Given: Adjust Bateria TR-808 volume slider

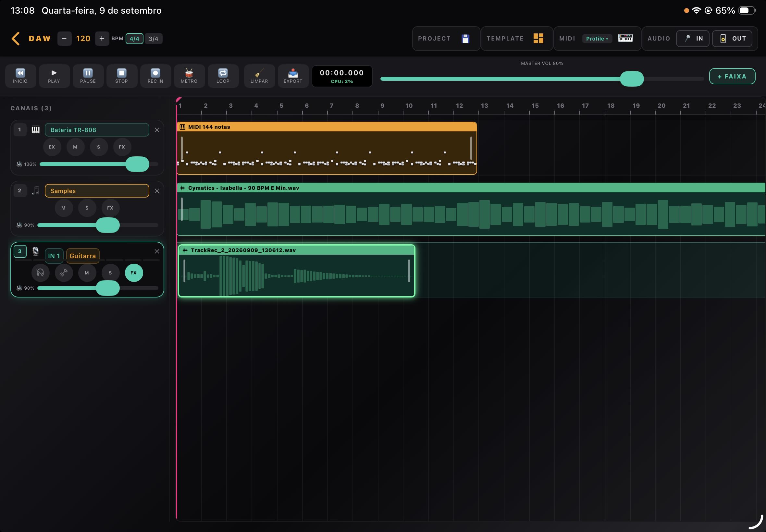Looking at the screenshot, I should (137, 164).
